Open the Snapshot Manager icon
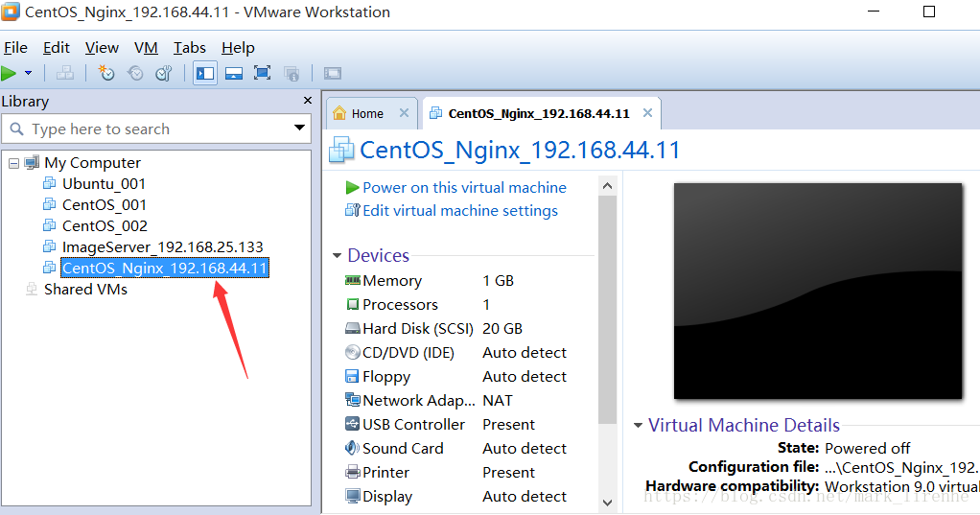The height and width of the screenshot is (515, 980). tap(164, 73)
